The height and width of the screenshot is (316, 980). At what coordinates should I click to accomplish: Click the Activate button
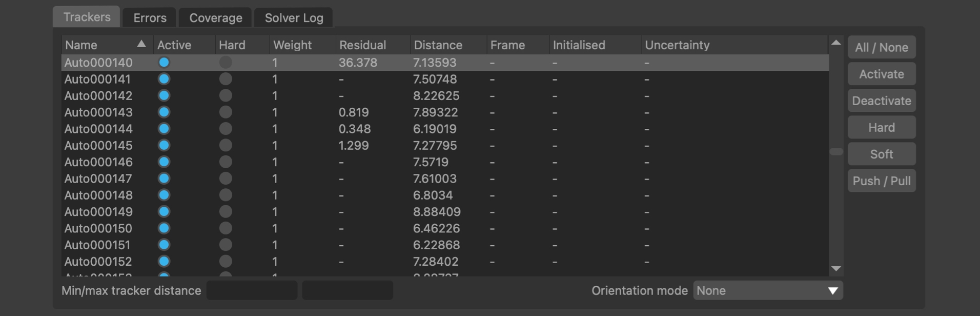[882, 74]
